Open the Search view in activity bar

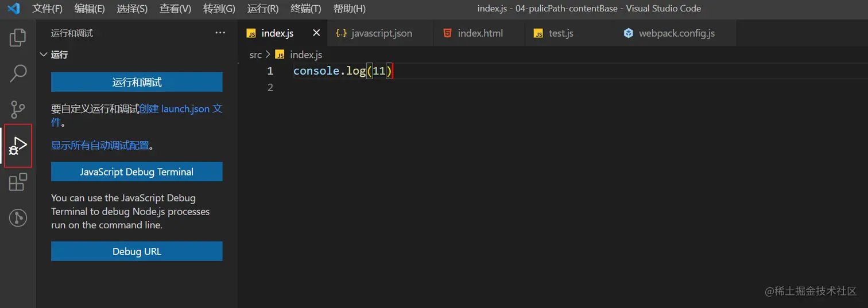18,73
